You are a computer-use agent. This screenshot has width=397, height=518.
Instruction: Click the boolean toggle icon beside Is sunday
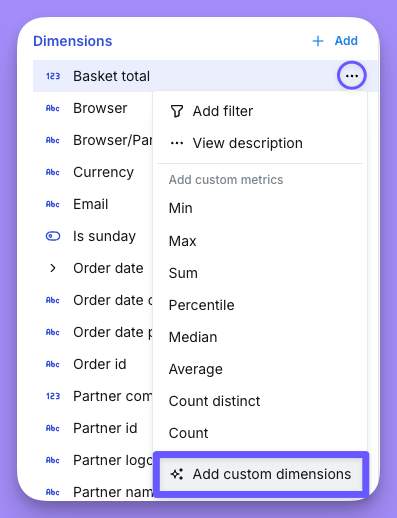[53, 236]
